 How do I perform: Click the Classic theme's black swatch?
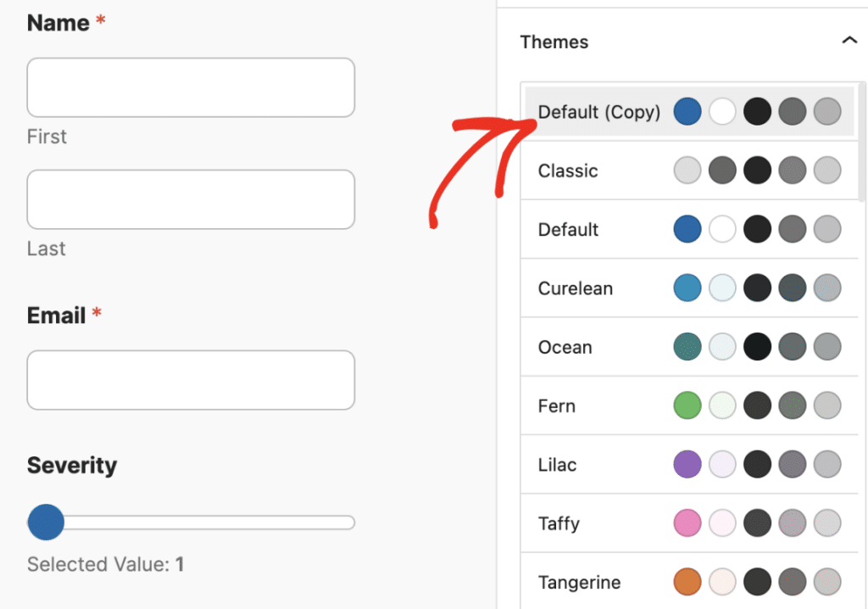pyautogui.click(x=757, y=170)
